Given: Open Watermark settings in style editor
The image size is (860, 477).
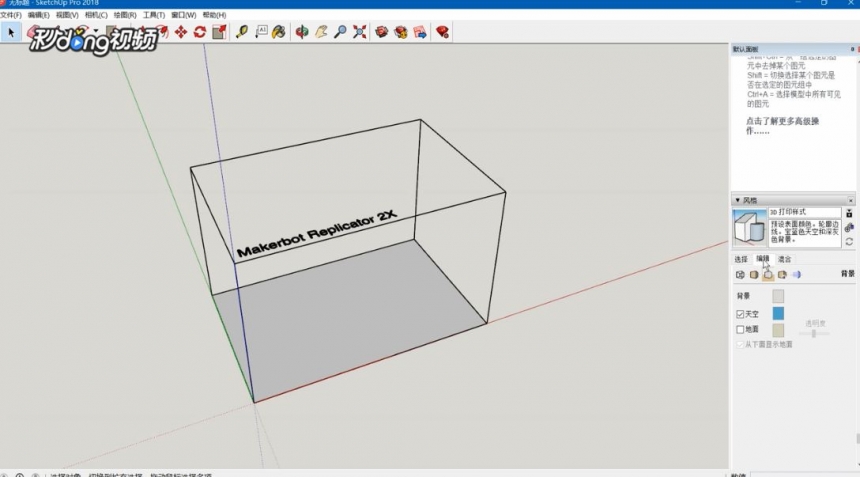Looking at the screenshot, I should [x=782, y=275].
